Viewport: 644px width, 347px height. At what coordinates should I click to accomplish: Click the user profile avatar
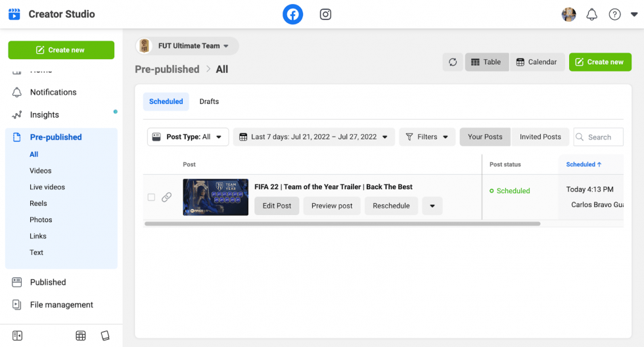click(568, 14)
